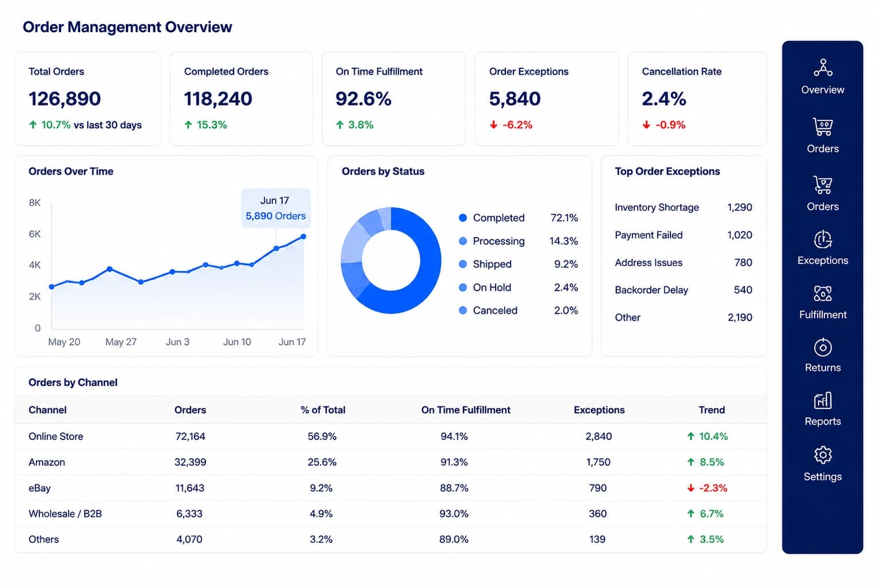Open the Inventory Shortage exception row
877x588 pixels.
click(x=684, y=207)
